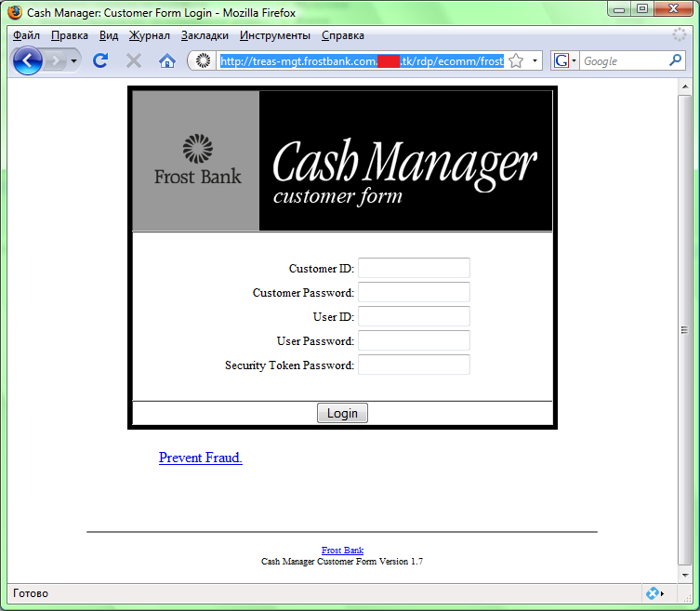Open the Журнал menu
This screenshot has height=611, width=700.
coord(149,35)
